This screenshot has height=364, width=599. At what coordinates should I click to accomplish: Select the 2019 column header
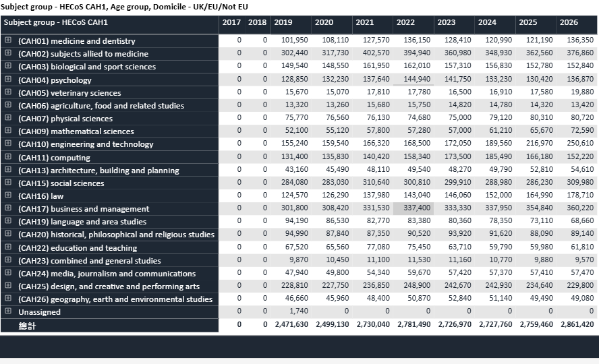[x=283, y=22]
